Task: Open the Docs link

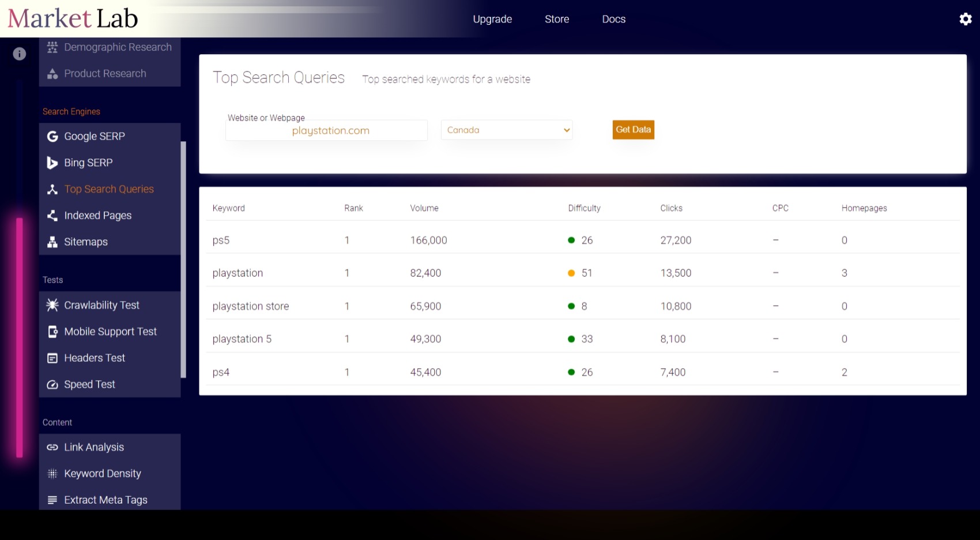Action: (614, 19)
